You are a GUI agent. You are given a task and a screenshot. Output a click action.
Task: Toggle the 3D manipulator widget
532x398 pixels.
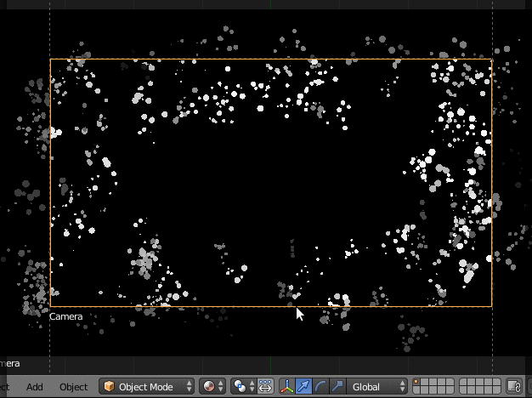[x=287, y=386]
